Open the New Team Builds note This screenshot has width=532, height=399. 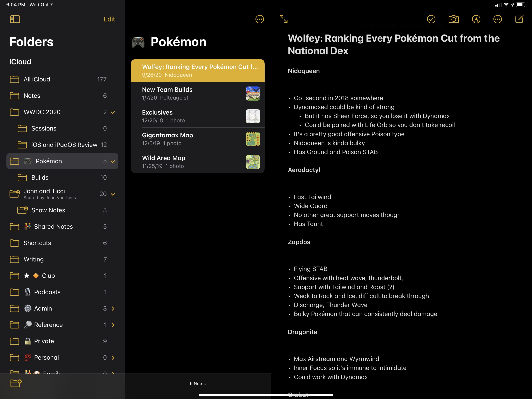pyautogui.click(x=198, y=93)
